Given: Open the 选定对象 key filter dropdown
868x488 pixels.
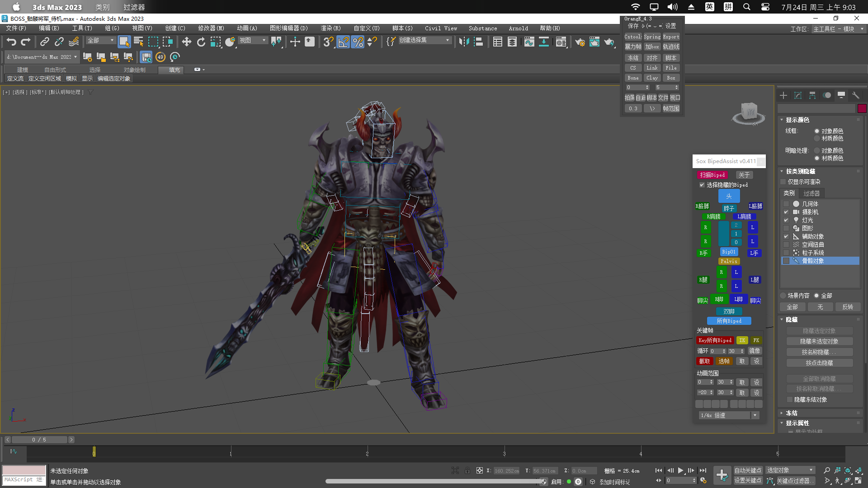Looking at the screenshot, I should (x=790, y=470).
